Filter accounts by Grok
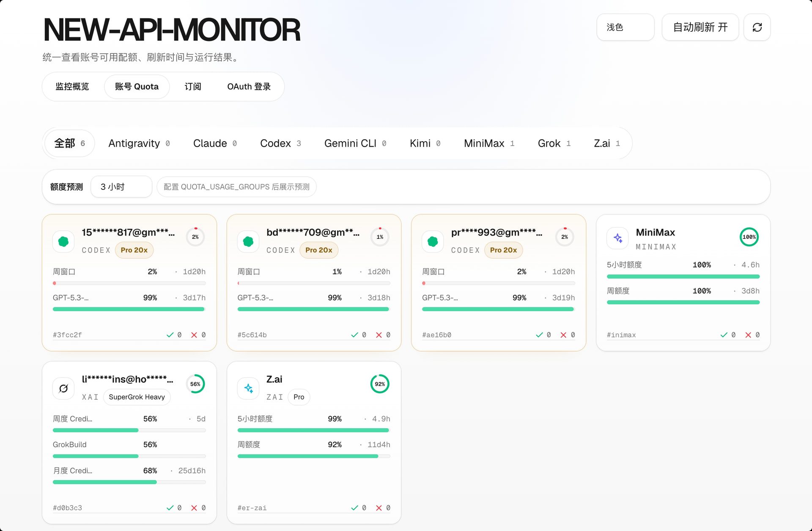Screen dimensions: 812x531 554,143
